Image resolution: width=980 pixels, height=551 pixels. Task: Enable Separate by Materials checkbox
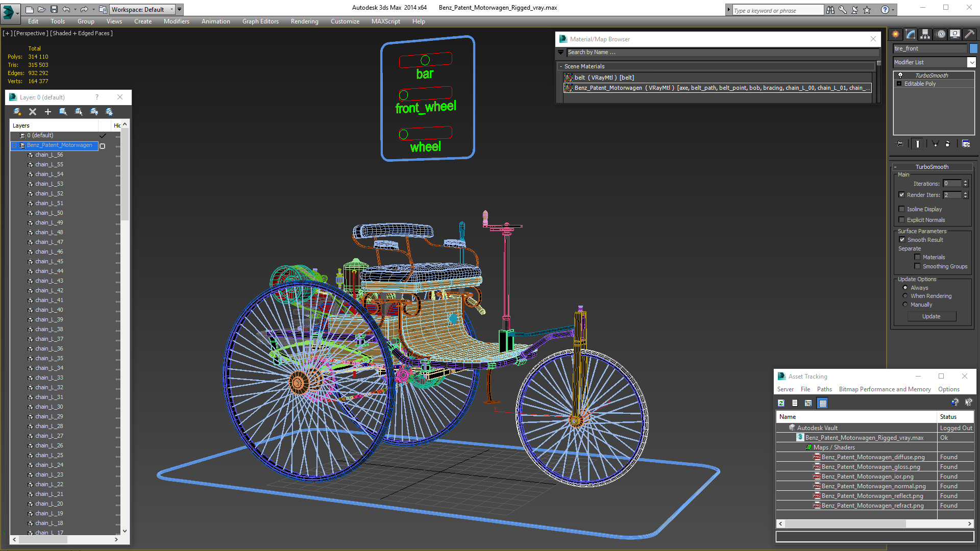pyautogui.click(x=917, y=257)
